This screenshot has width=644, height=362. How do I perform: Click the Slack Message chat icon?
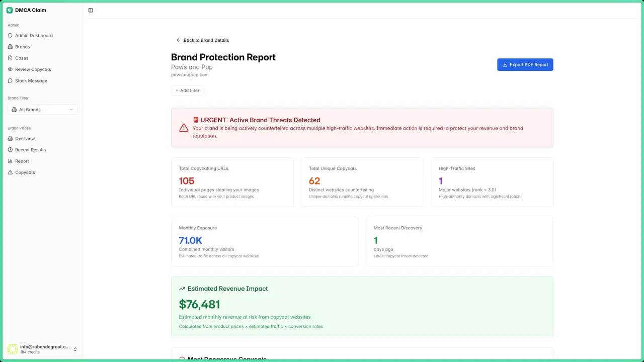pyautogui.click(x=10, y=81)
